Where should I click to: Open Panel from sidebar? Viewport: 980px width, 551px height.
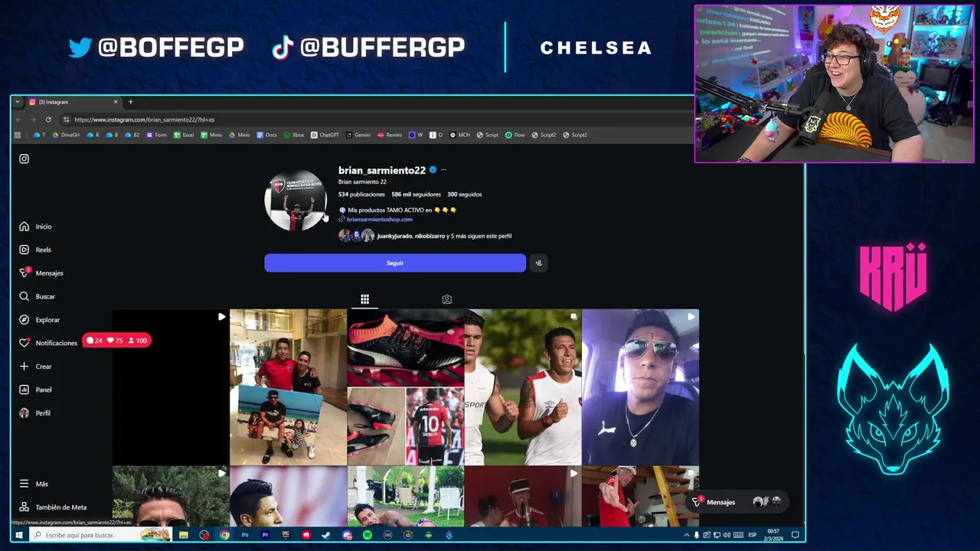35,390
